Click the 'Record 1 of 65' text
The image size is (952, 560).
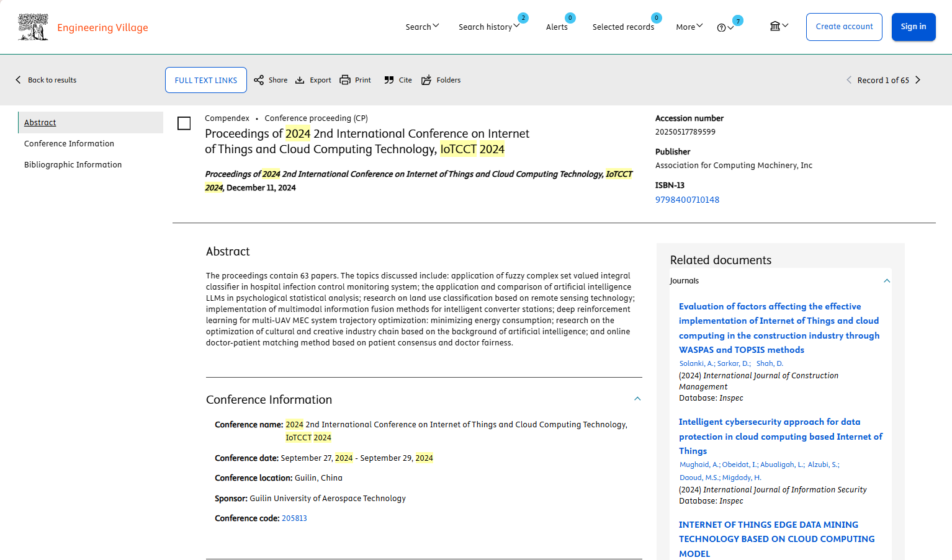pyautogui.click(x=883, y=81)
